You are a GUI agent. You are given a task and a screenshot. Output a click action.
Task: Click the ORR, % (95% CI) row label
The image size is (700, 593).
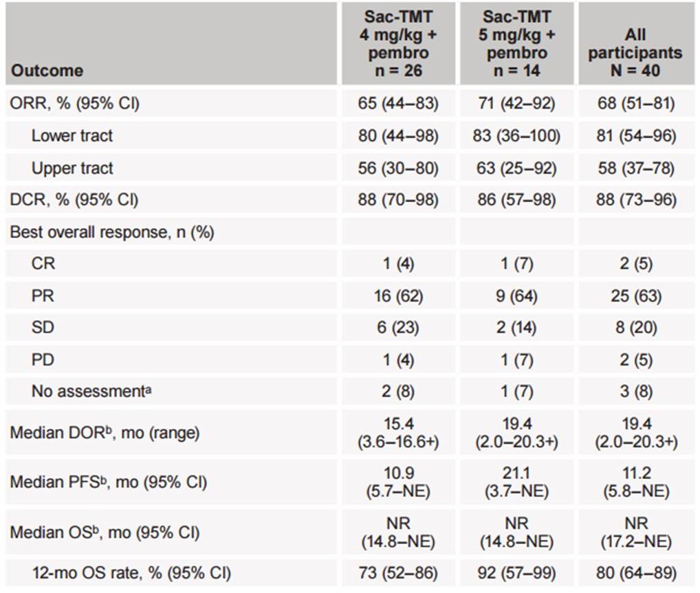(x=74, y=104)
